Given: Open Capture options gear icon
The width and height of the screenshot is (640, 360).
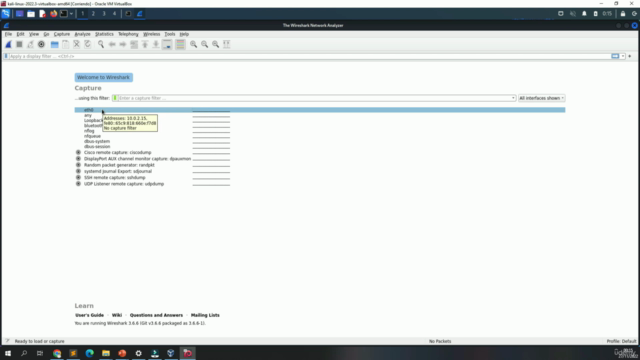Looking at the screenshot, I should click(x=41, y=44).
